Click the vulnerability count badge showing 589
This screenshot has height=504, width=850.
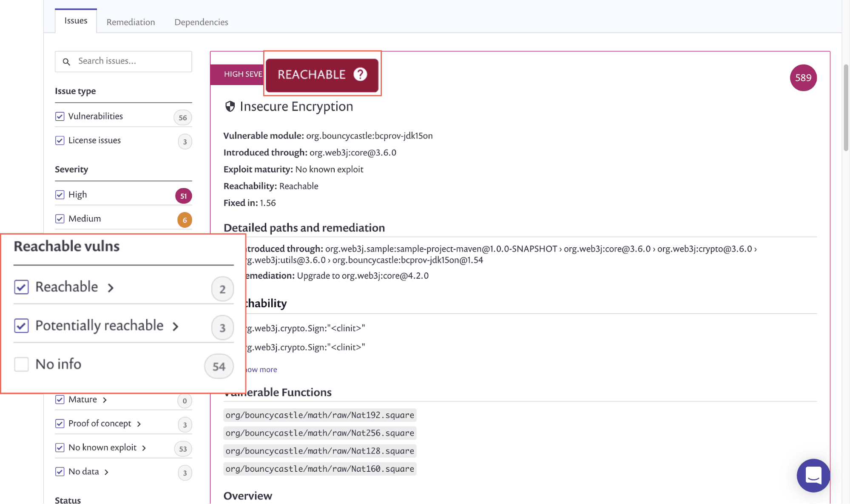(803, 77)
